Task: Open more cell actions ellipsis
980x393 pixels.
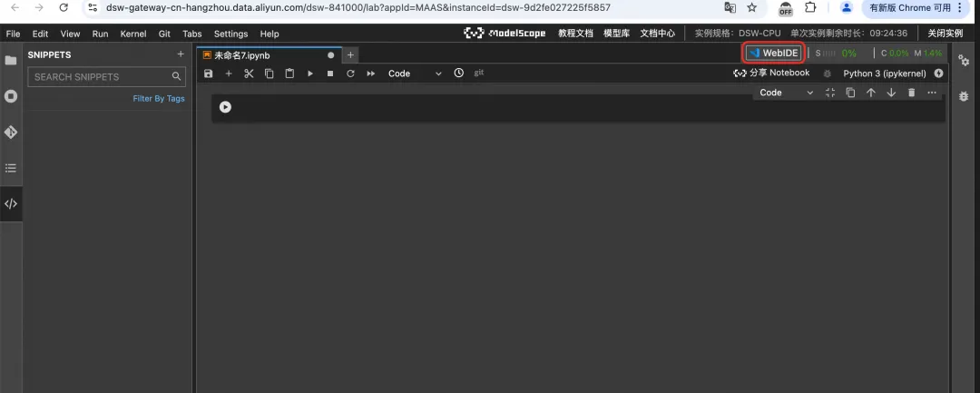Action: tap(932, 93)
